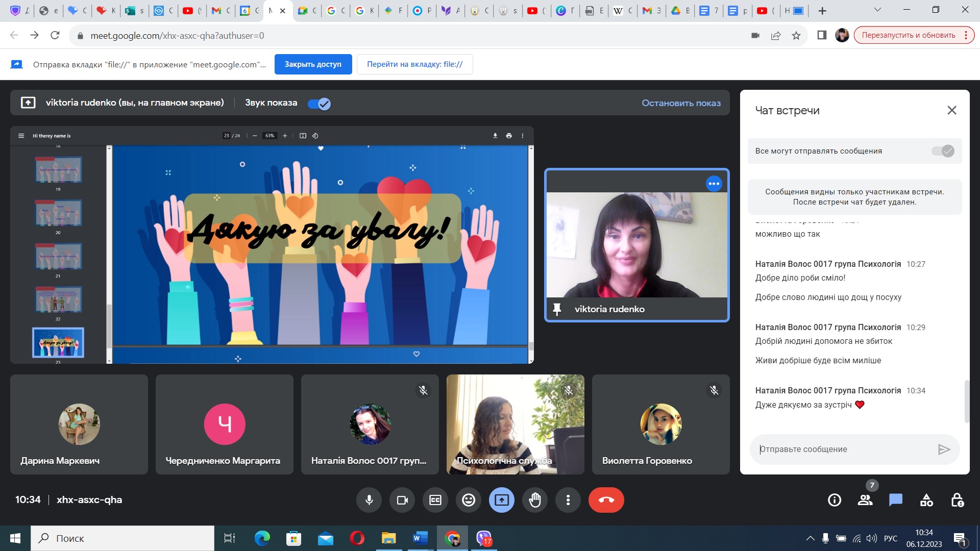Viewport: 980px width, 551px height.
Task: Open Chrome side panel icon
Action: tap(822, 35)
